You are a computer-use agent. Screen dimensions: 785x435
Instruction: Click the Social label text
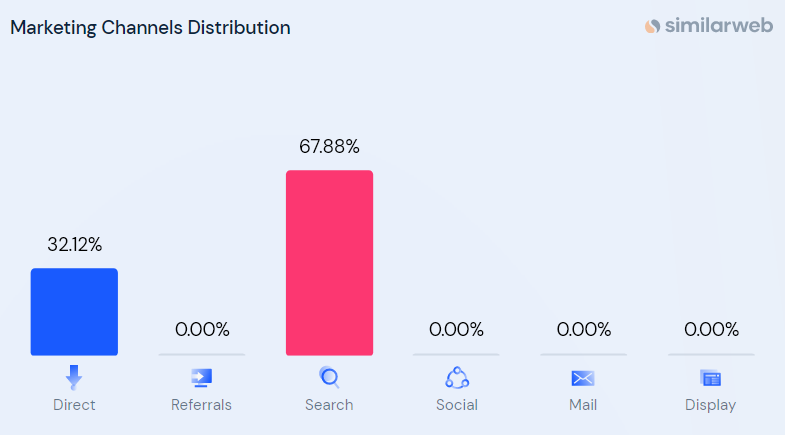(x=457, y=404)
